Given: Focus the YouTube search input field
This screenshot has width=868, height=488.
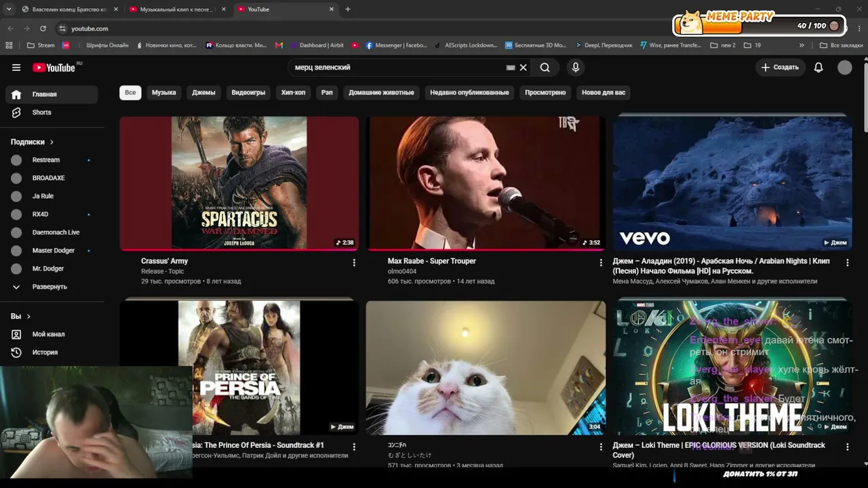Looking at the screenshot, I should tap(398, 68).
